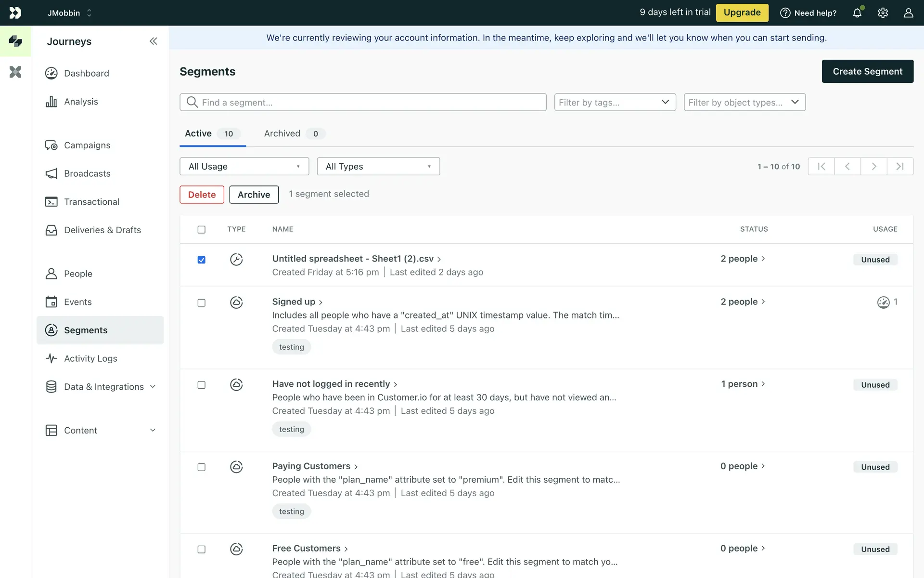The image size is (924, 578).
Task: Click the Create Segment button
Action: [x=867, y=71]
